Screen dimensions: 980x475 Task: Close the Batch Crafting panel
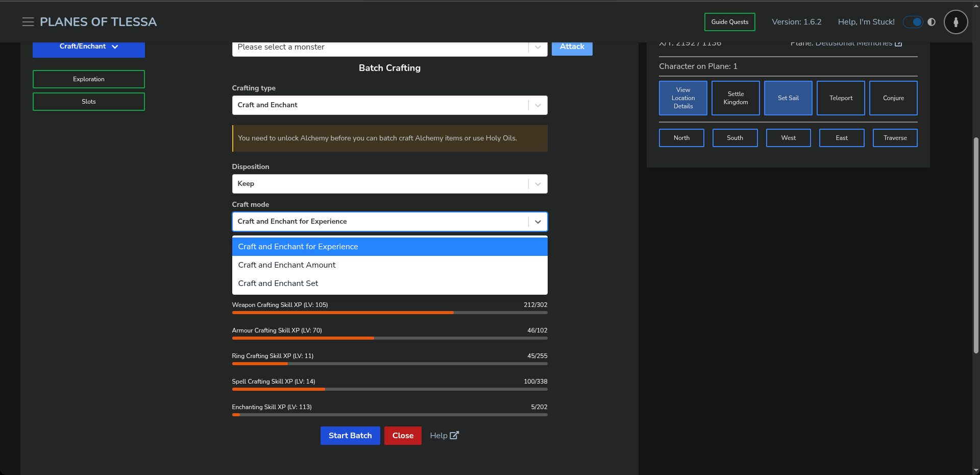click(x=403, y=436)
